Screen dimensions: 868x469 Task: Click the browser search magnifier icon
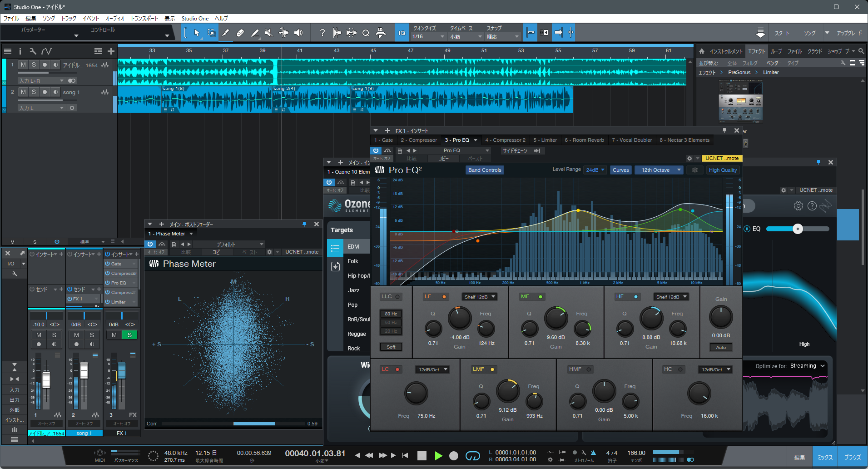(861, 51)
